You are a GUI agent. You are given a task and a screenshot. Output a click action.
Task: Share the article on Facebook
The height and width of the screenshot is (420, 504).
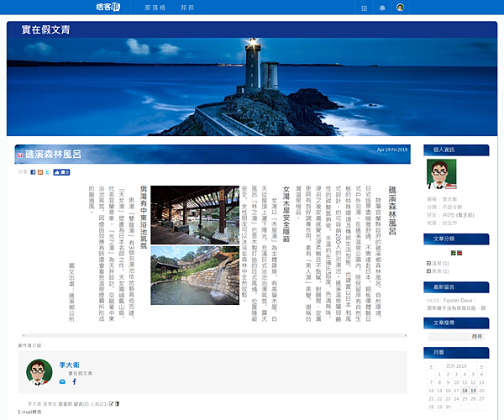[33, 172]
